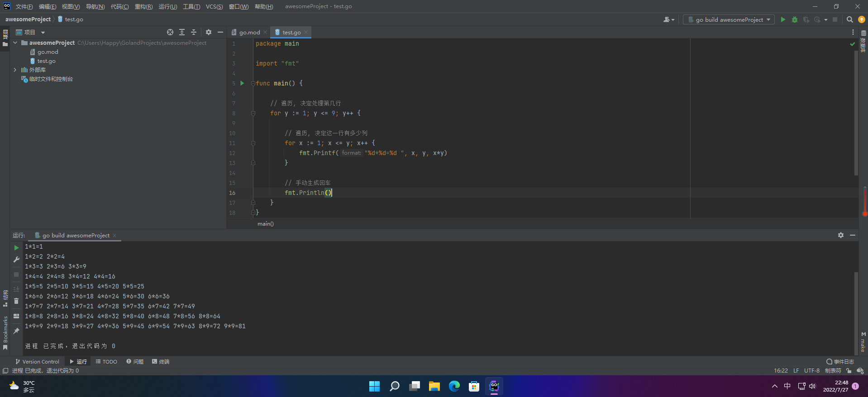868x397 pixels.
Task: Open Version Control tool window
Action: [x=37, y=362]
